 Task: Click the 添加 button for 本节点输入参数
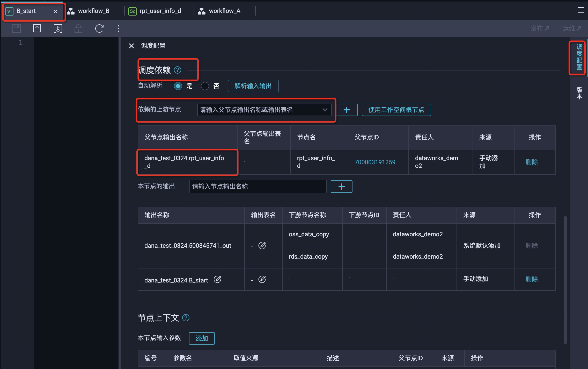coord(202,338)
